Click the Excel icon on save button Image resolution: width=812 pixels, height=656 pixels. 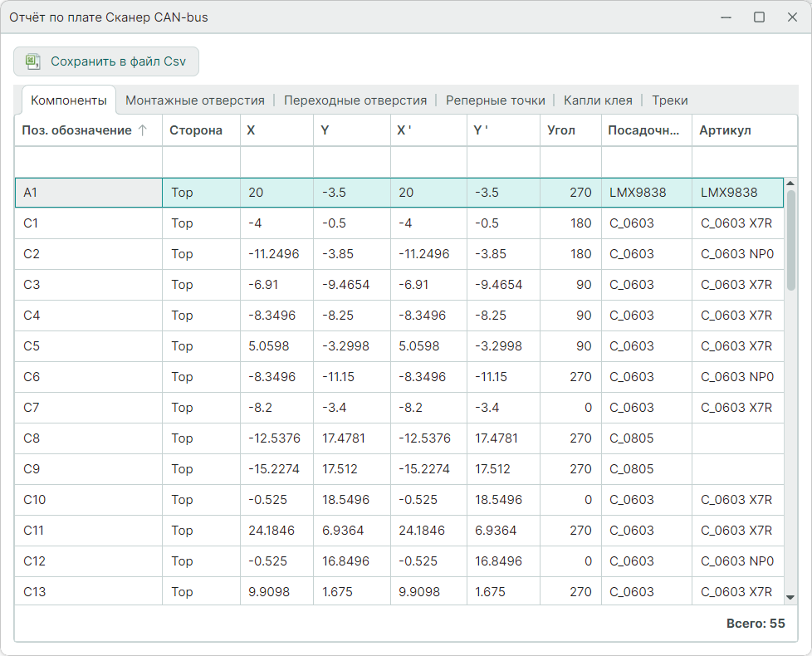33,61
